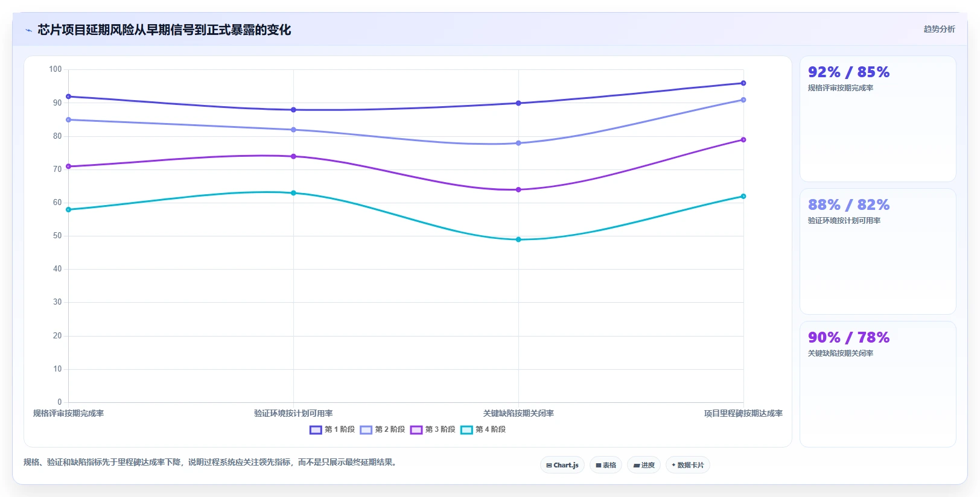This screenshot has width=980, height=497.
Task: Click axis label 项目里程碑按期达成率
Action: [x=743, y=413]
